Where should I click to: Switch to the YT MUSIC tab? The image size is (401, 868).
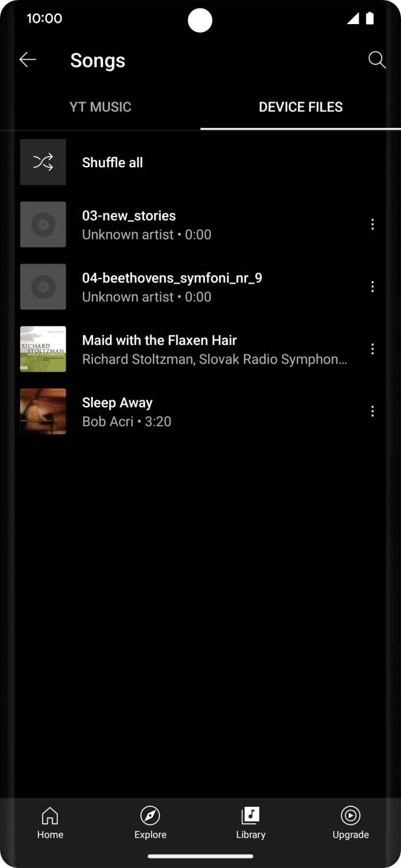point(100,107)
